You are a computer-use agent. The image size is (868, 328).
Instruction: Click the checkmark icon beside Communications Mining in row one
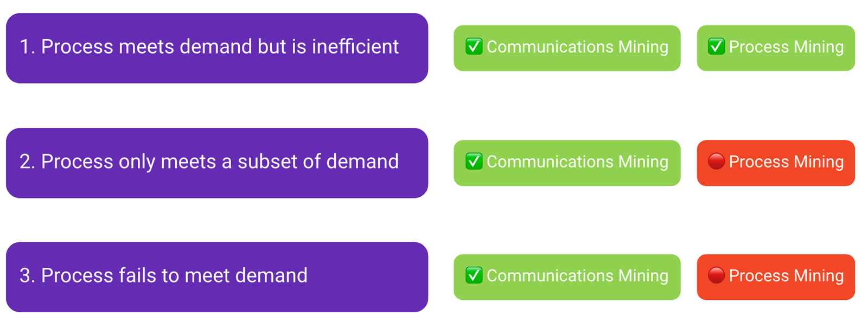(474, 47)
